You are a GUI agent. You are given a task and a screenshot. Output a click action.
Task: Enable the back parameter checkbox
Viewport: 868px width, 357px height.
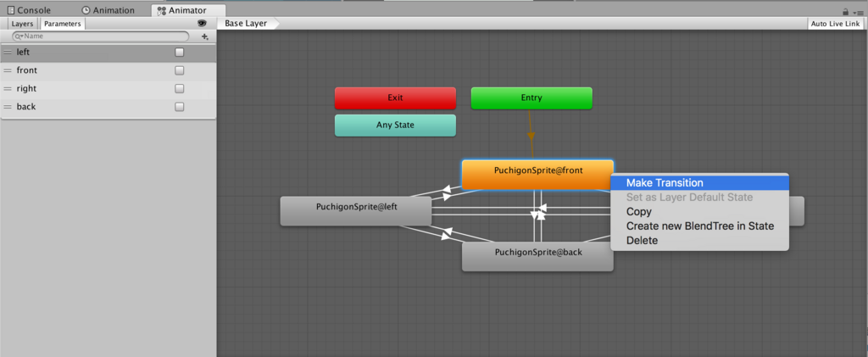[x=180, y=107]
